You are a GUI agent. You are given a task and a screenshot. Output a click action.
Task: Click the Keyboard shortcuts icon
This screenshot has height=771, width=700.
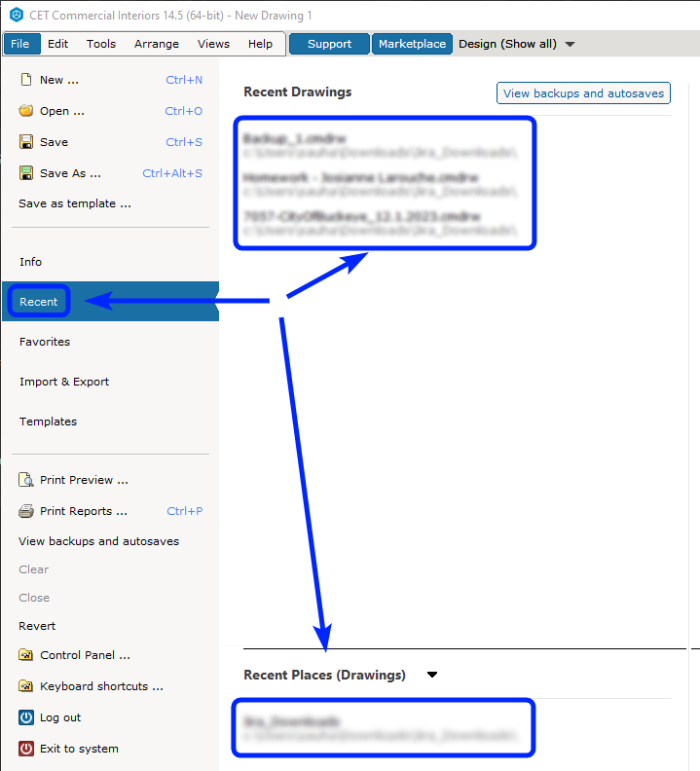pyautogui.click(x=26, y=686)
